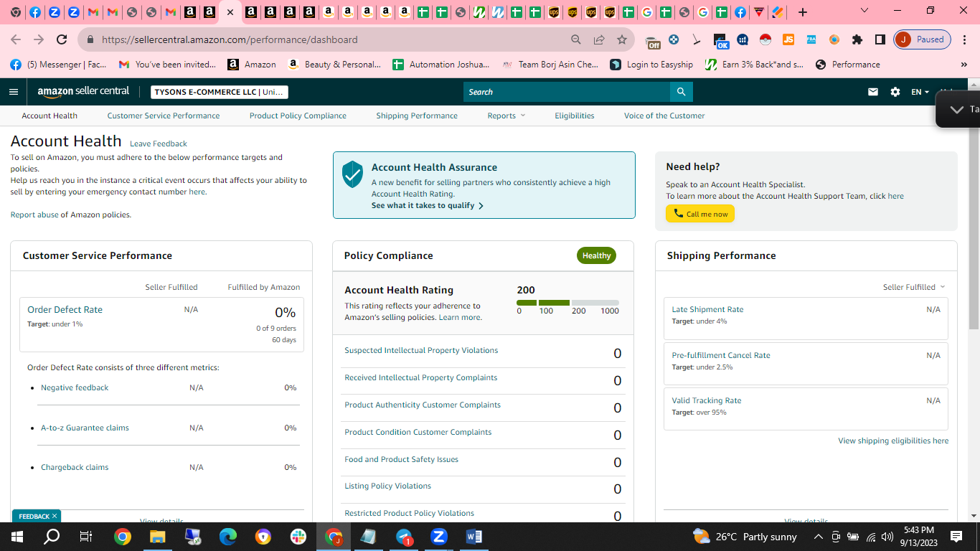The width and height of the screenshot is (980, 551).
Task: Select the Account Health tab
Action: coord(50,116)
